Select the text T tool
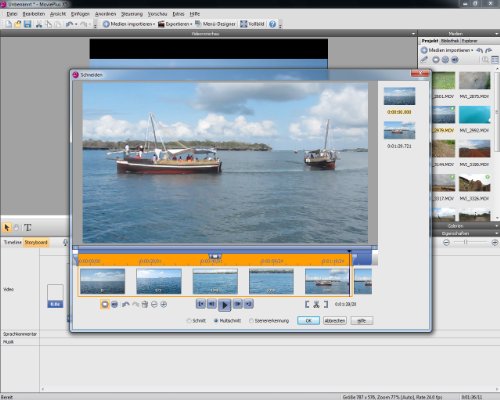 tap(28, 228)
